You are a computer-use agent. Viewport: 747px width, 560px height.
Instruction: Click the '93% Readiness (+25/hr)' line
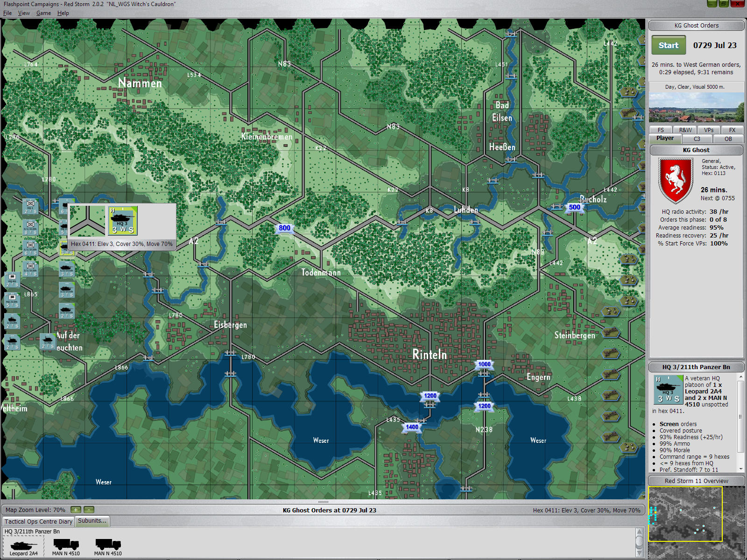[x=691, y=437]
